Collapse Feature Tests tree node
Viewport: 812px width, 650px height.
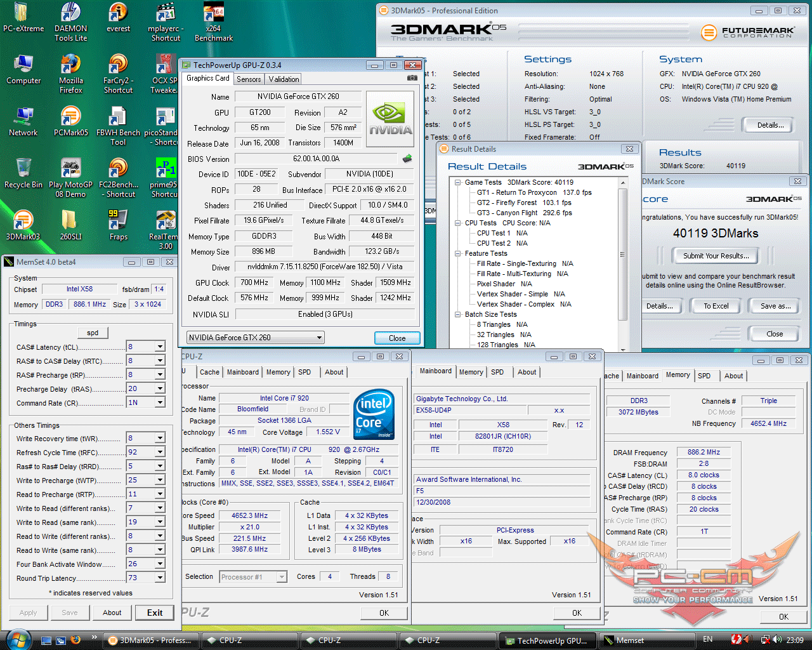tap(458, 253)
